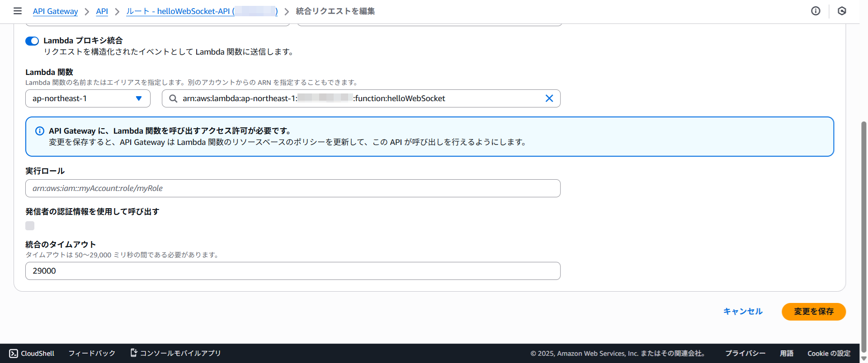
Task: Click the execution role input field
Action: point(292,188)
